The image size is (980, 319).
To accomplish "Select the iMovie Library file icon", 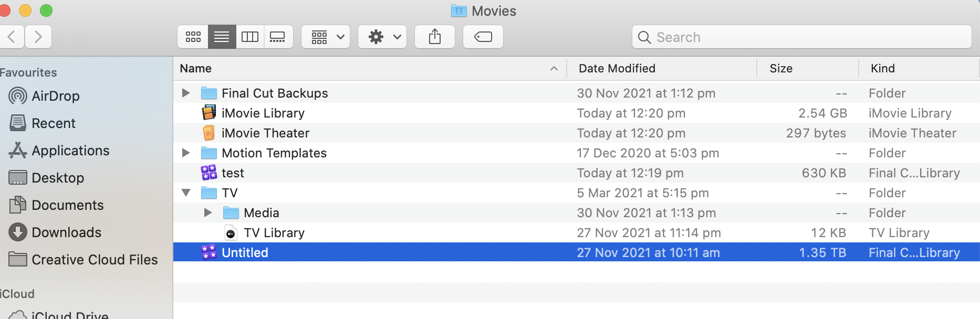I will [209, 113].
